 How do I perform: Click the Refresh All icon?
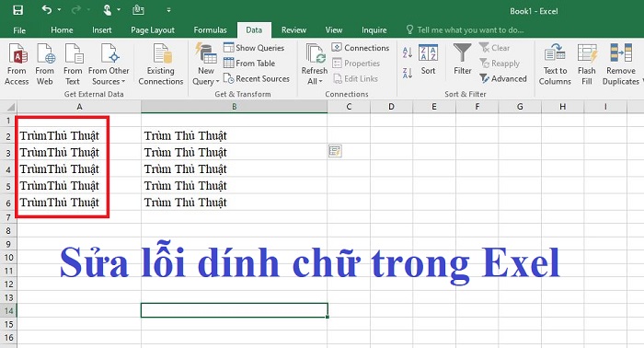click(315, 54)
